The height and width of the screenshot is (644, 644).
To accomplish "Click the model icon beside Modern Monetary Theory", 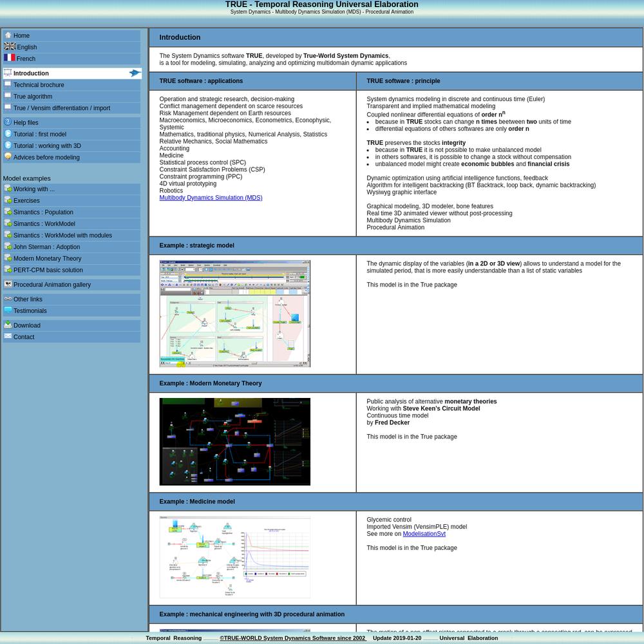I will point(8,258).
